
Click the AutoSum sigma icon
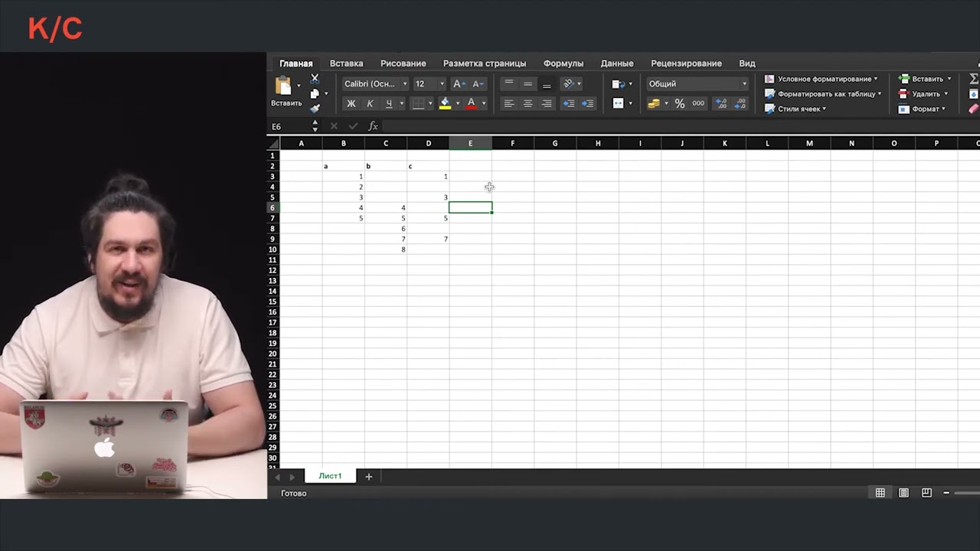[x=974, y=79]
